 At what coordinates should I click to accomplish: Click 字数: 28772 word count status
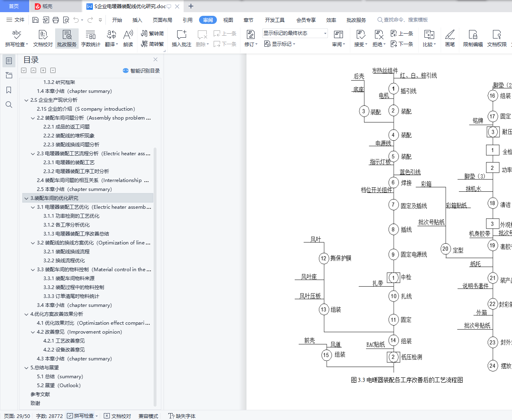click(49, 416)
